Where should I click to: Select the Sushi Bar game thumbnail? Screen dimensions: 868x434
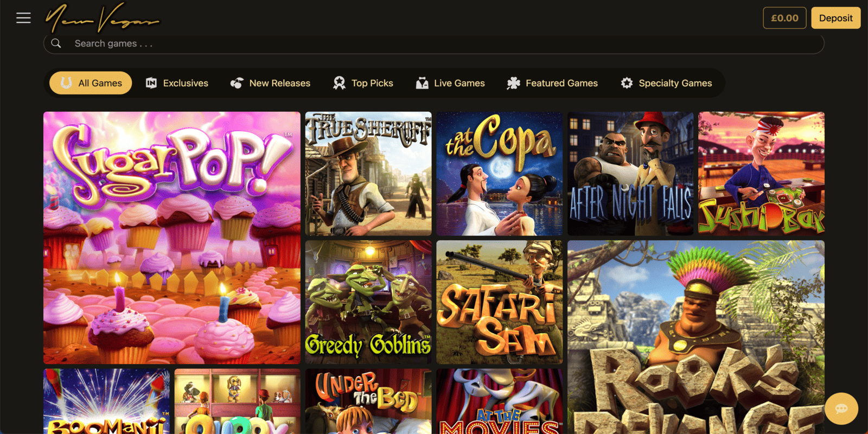coord(762,174)
